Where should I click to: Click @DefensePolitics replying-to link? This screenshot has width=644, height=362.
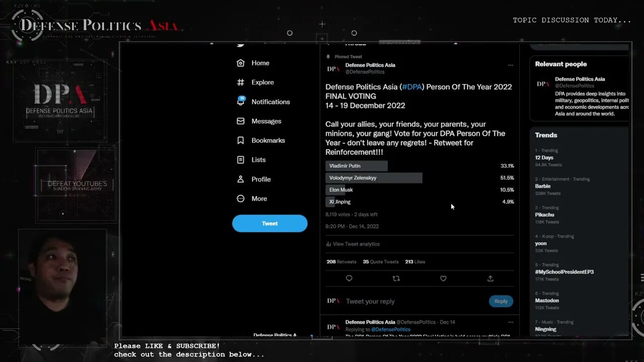coord(391,329)
